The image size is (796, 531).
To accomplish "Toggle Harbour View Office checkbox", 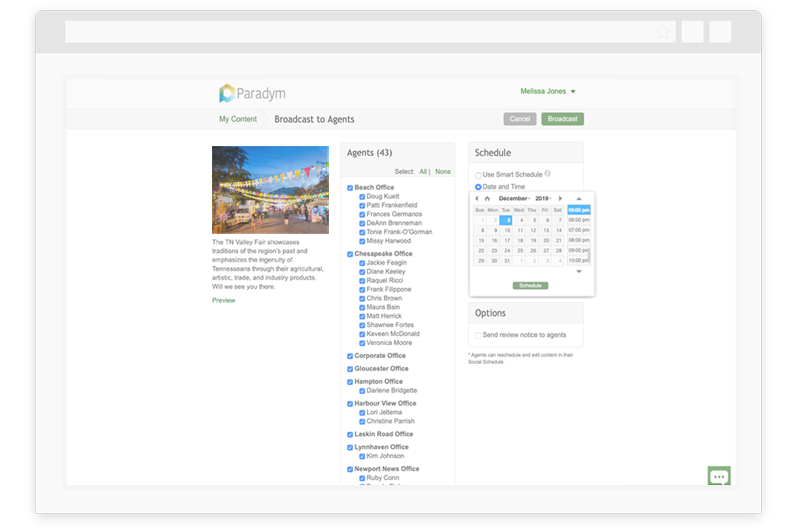I will 350,404.
